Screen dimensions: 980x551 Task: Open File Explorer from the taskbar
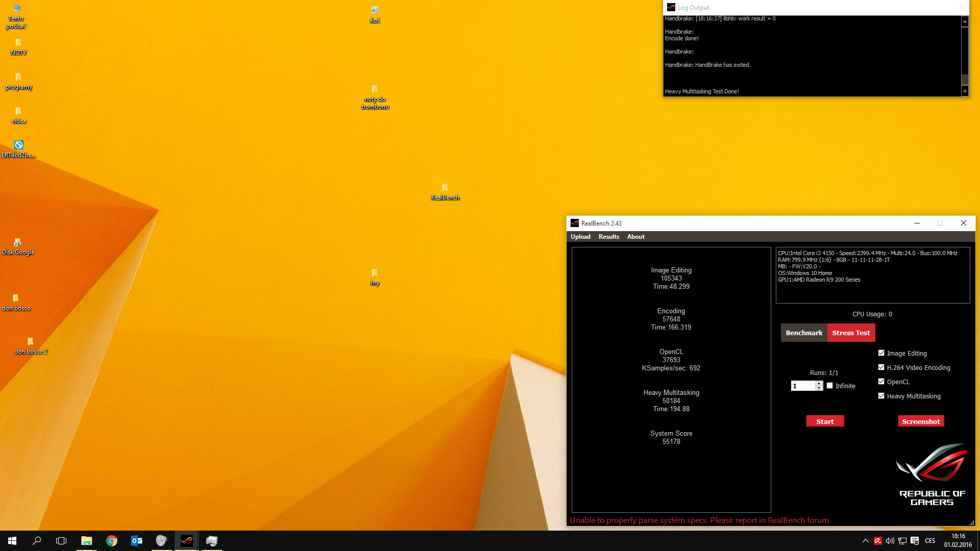click(86, 541)
